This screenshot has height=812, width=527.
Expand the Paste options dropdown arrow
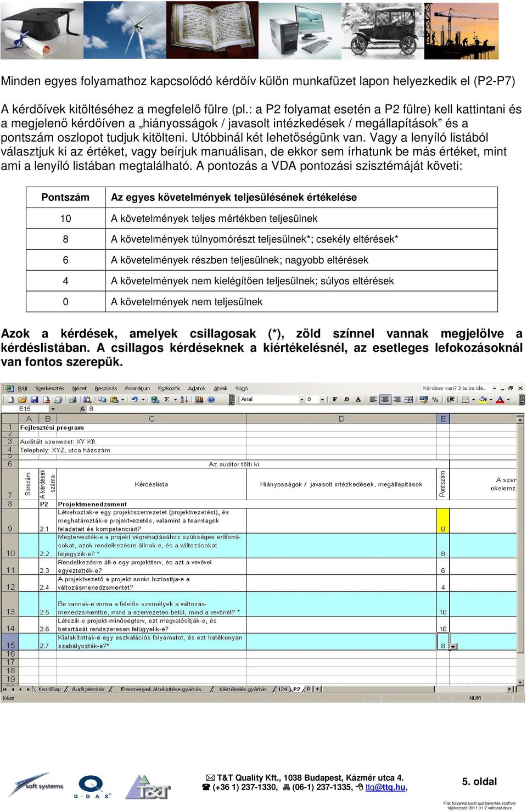(122, 400)
